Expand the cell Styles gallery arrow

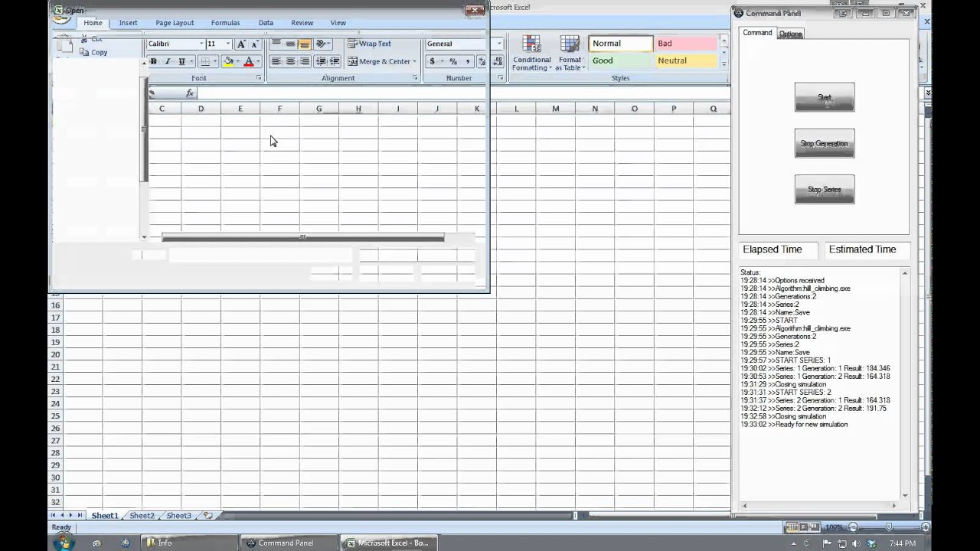pyautogui.click(x=724, y=64)
